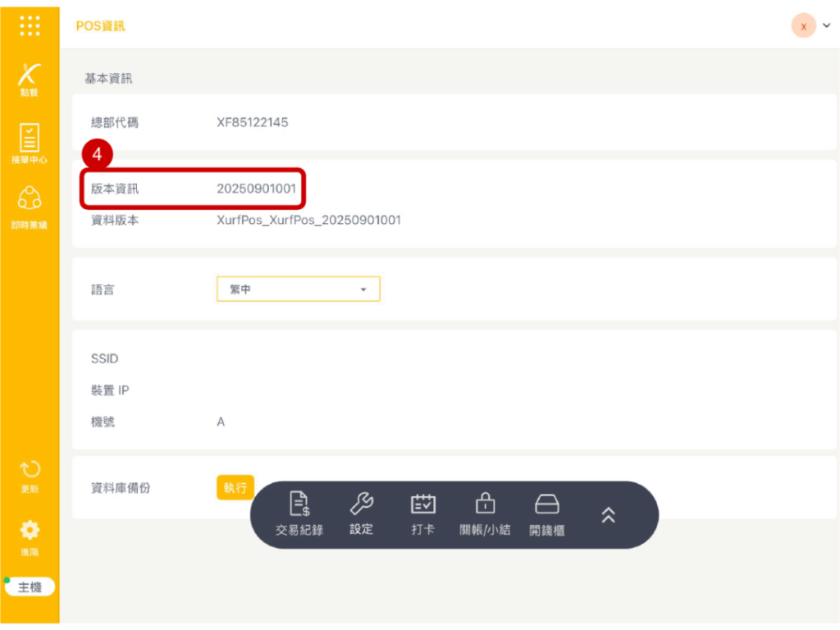Click version number 20250901001
The image size is (840, 630).
click(x=256, y=189)
